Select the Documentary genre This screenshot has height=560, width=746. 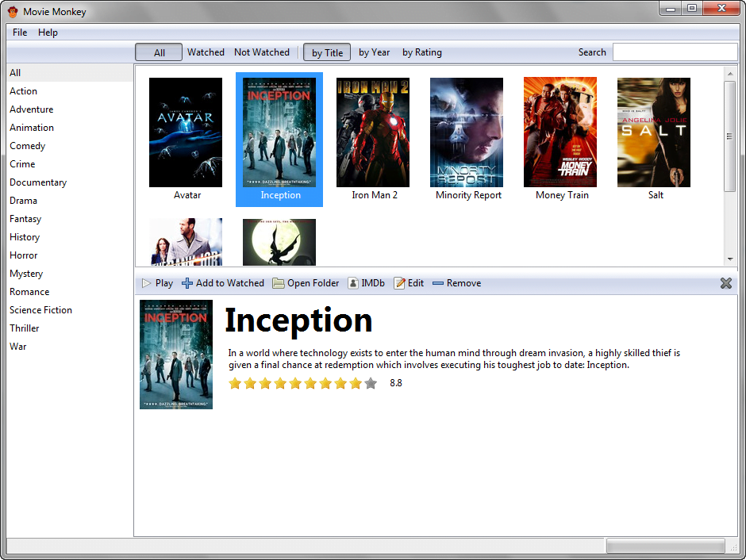[x=70, y=182]
